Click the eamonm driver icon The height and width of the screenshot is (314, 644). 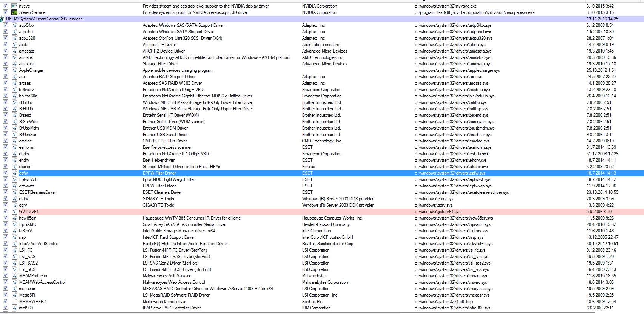[x=14, y=147]
